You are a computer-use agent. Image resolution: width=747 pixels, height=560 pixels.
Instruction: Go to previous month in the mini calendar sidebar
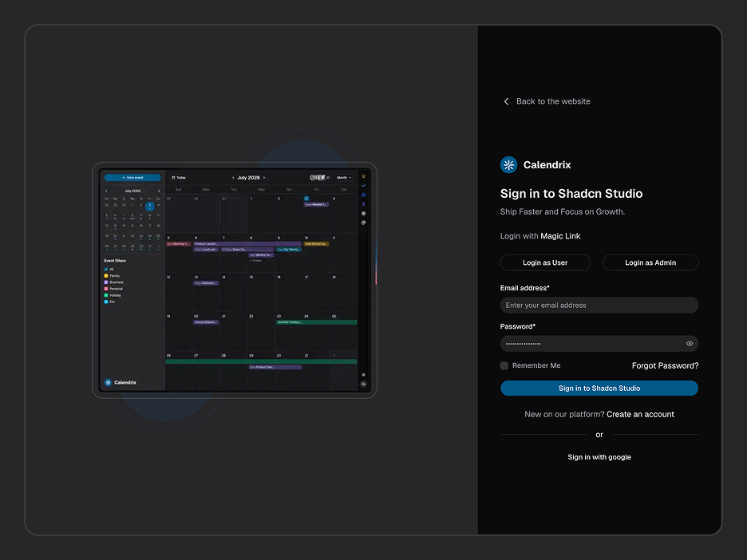(106, 191)
